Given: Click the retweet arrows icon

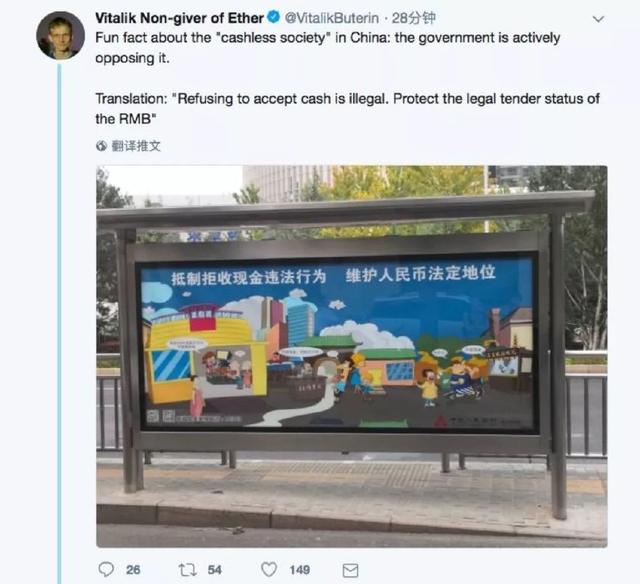Looking at the screenshot, I should (187, 569).
